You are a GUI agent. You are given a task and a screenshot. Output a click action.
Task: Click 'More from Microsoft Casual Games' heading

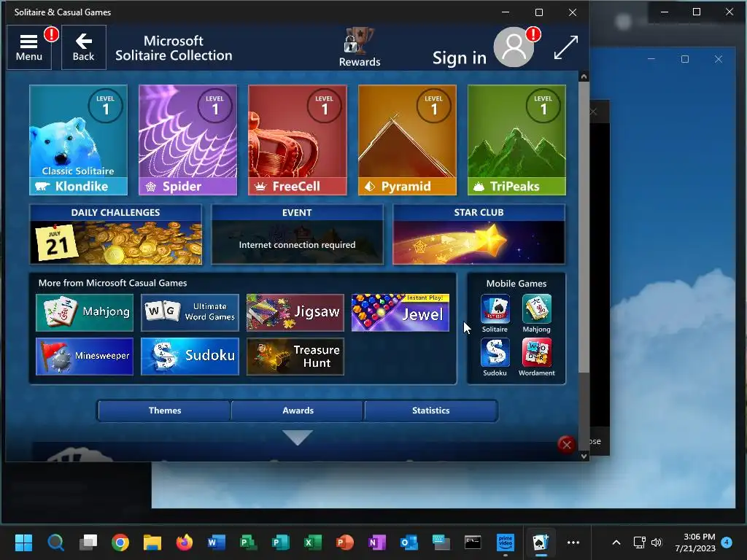coord(112,283)
